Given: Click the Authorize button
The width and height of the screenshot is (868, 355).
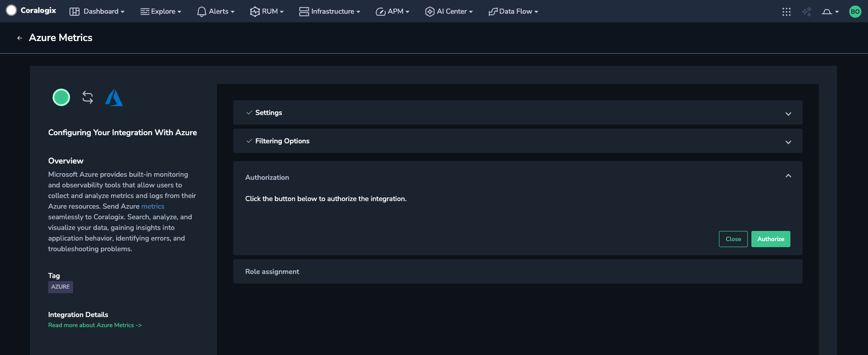Looking at the screenshot, I should [771, 239].
